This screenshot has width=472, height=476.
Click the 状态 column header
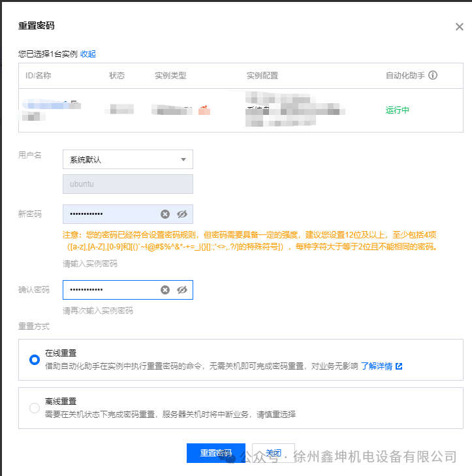117,75
